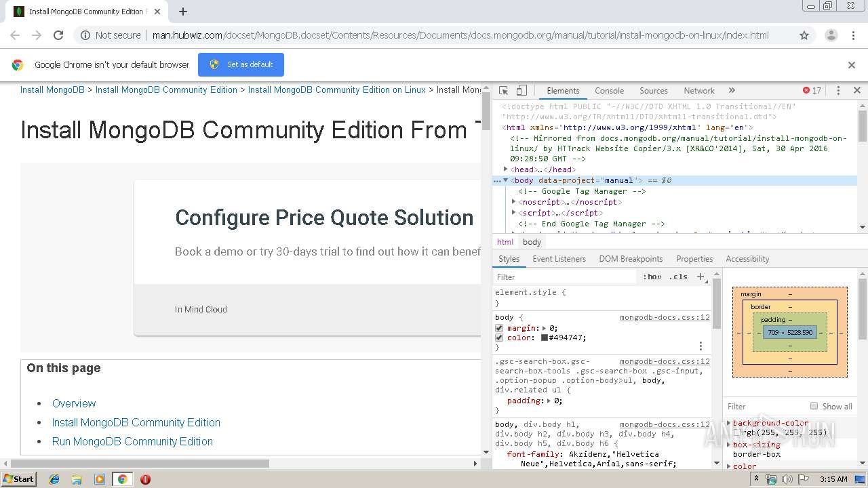
Task: Follow Run MongoDB Community Edition link
Action: [132, 441]
